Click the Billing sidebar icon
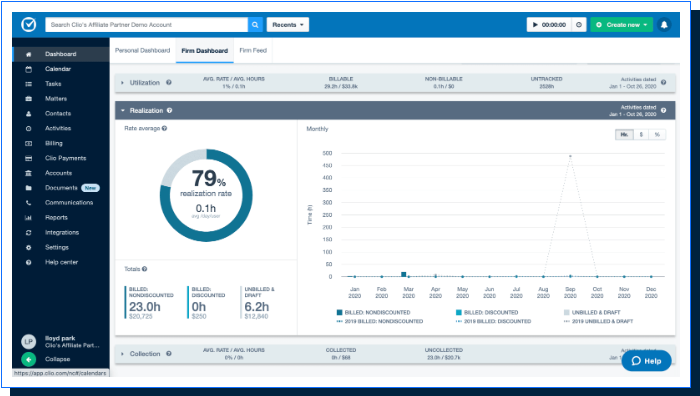 [29, 143]
